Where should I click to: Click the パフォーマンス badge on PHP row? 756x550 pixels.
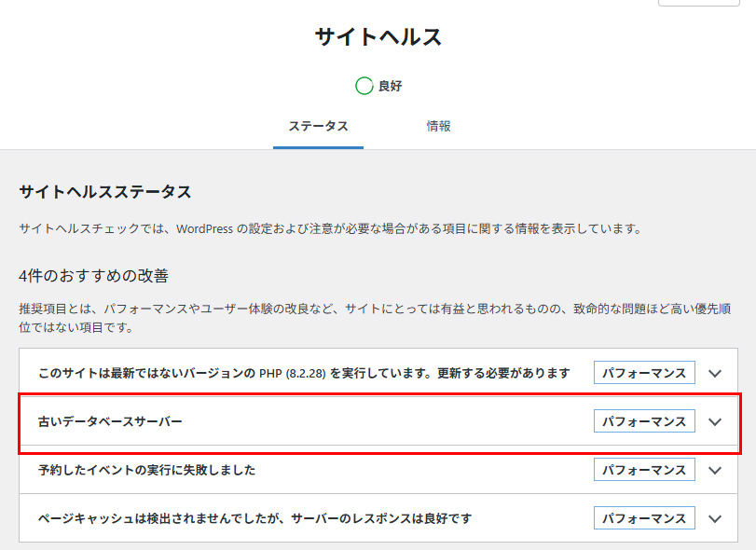click(x=644, y=374)
